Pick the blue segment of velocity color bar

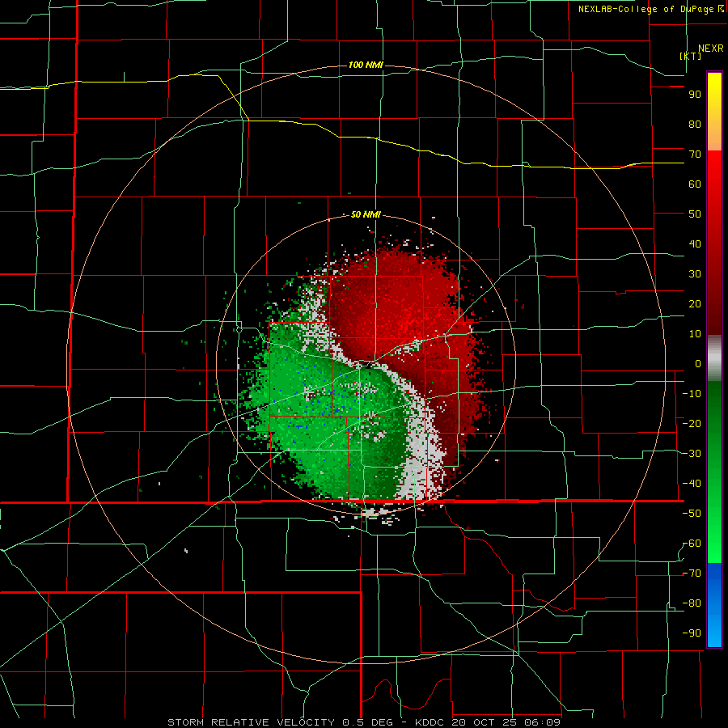714,604
